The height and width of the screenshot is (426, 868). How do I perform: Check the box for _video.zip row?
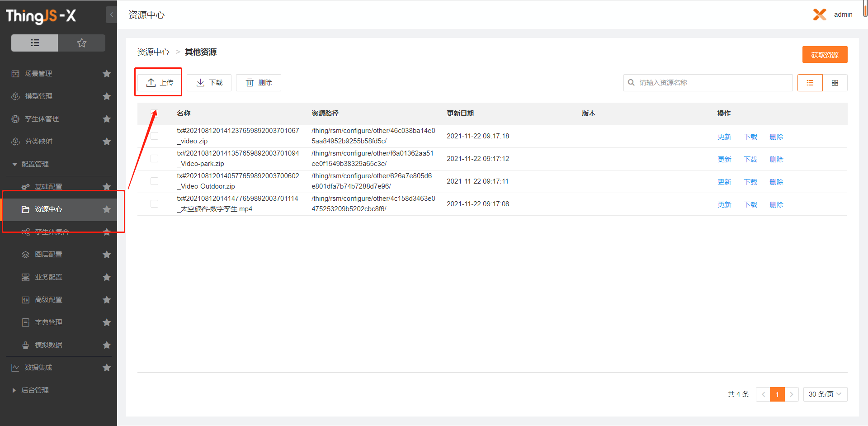pos(155,136)
